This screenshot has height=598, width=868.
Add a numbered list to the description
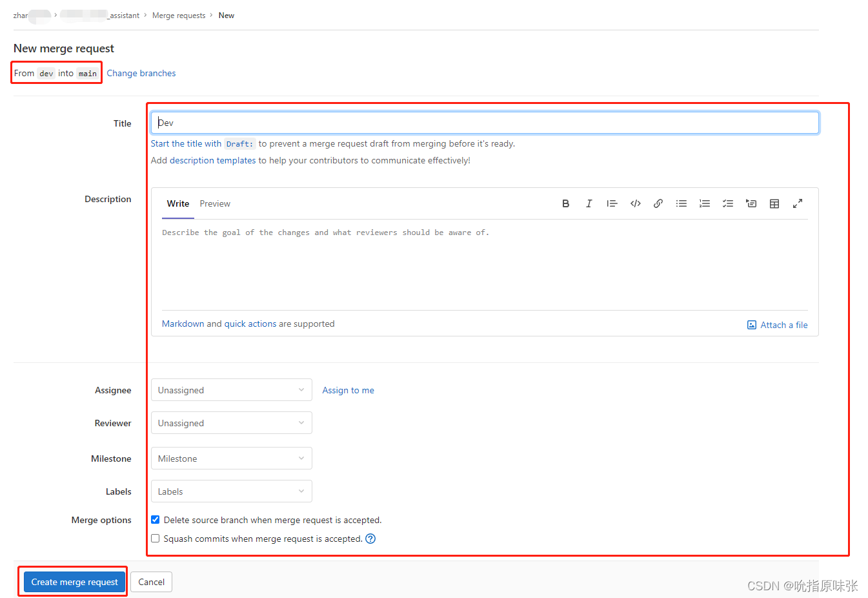point(704,203)
